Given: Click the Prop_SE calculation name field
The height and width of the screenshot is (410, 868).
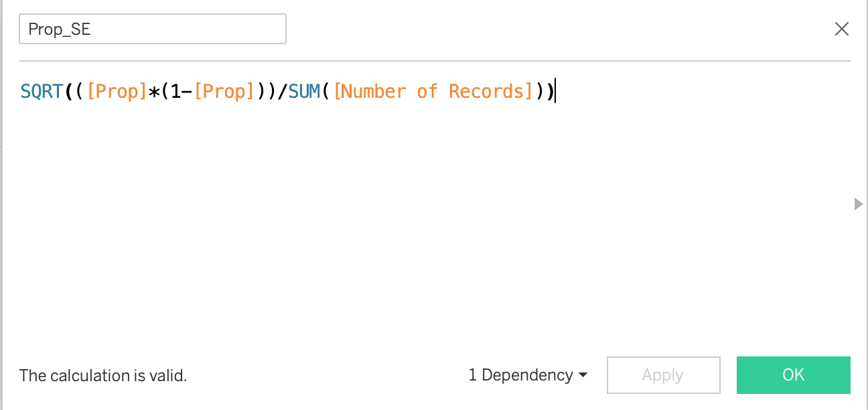Looking at the screenshot, I should pos(152,29).
